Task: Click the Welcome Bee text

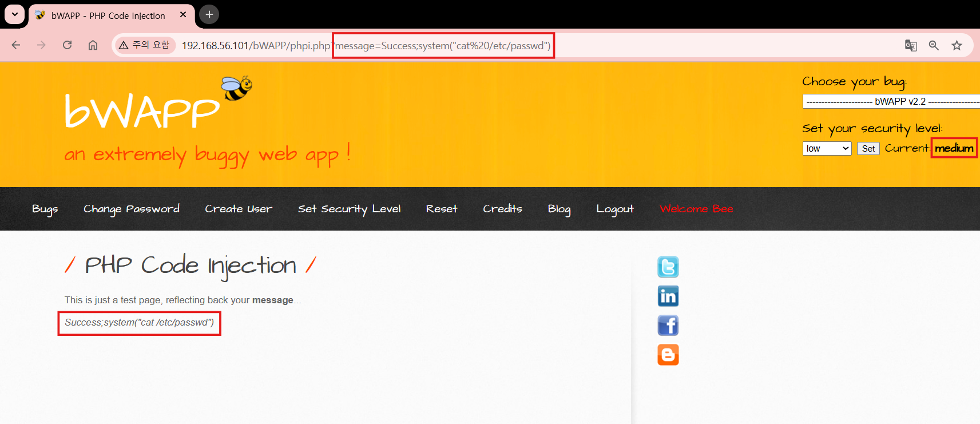Action: click(696, 209)
